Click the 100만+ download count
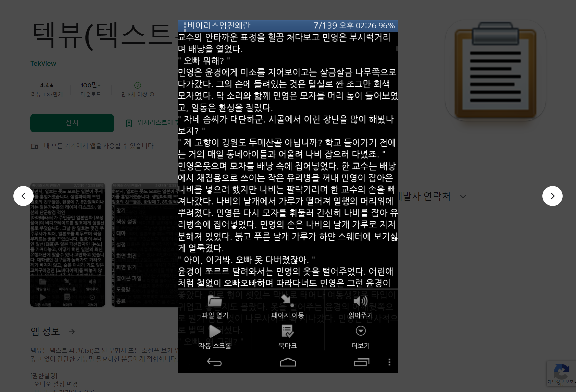The image size is (576, 392). coord(91,85)
